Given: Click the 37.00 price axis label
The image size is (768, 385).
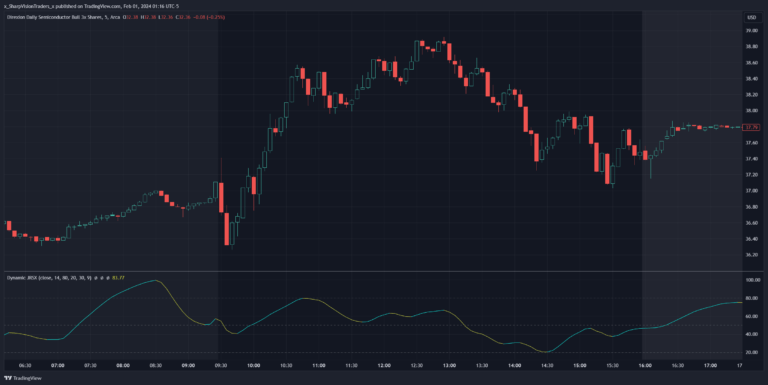Looking at the screenshot, I should tap(751, 191).
